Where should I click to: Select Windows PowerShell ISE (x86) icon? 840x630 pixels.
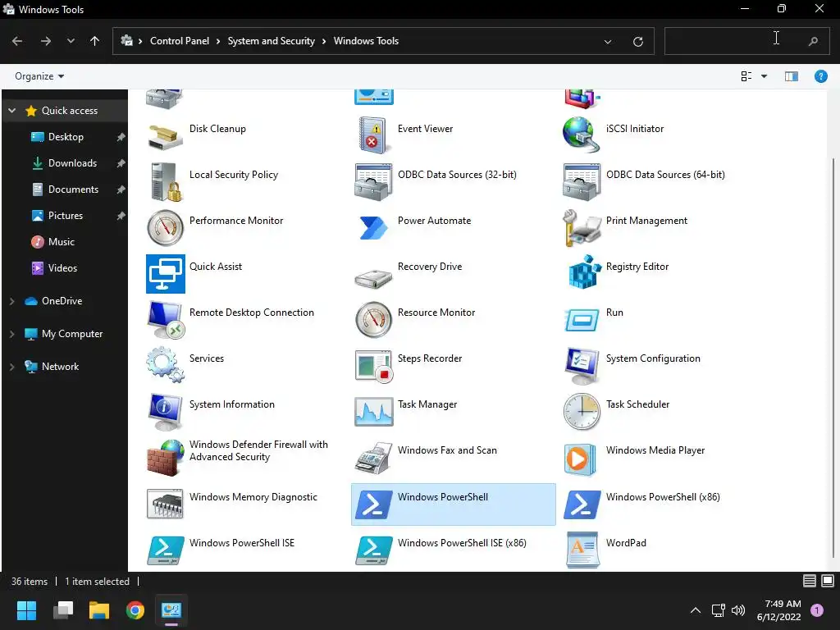(x=373, y=550)
